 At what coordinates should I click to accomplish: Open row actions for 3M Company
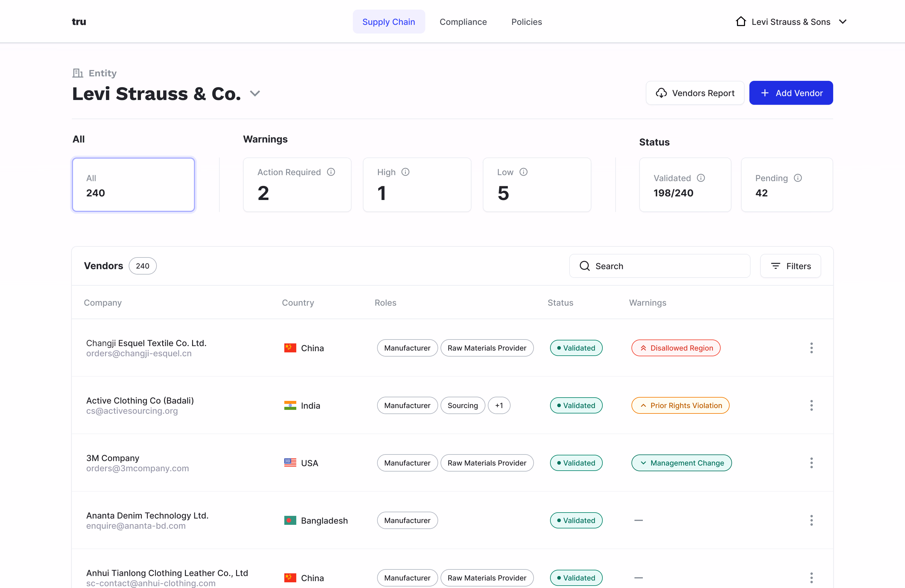click(811, 463)
